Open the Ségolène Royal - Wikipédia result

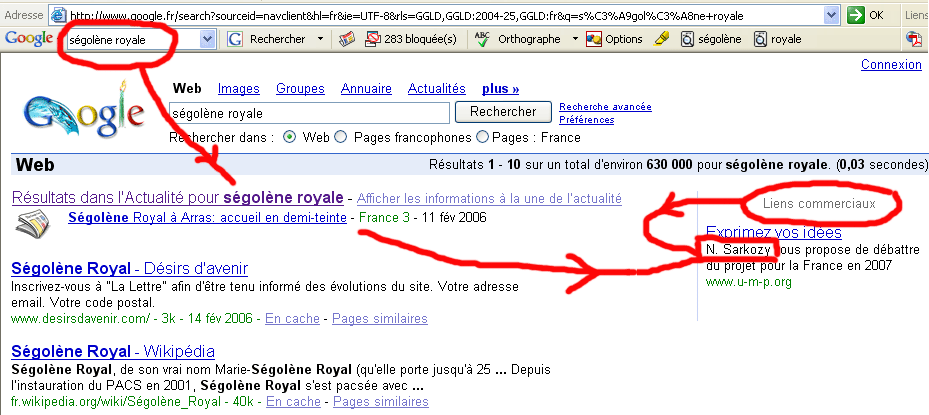112,352
